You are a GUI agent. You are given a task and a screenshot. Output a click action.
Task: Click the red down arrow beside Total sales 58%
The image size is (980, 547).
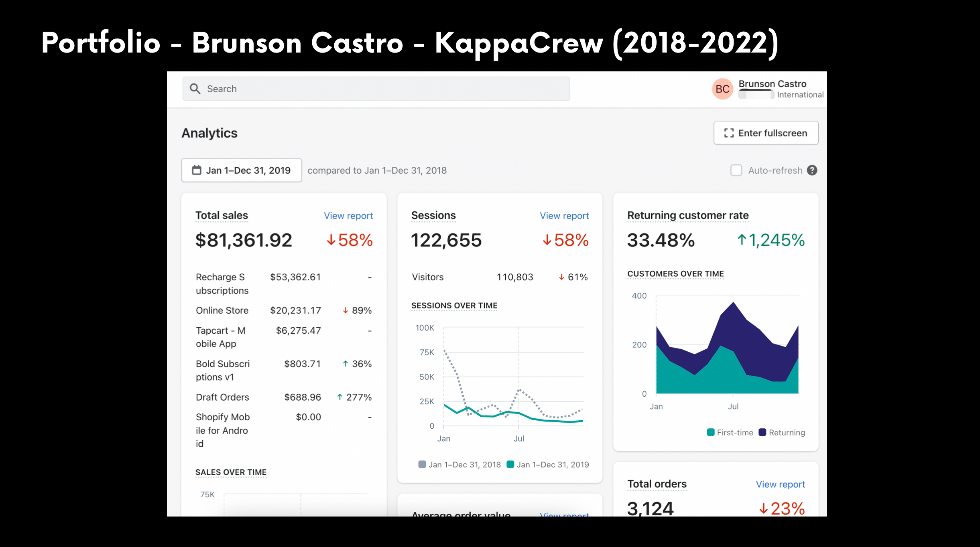[331, 240]
